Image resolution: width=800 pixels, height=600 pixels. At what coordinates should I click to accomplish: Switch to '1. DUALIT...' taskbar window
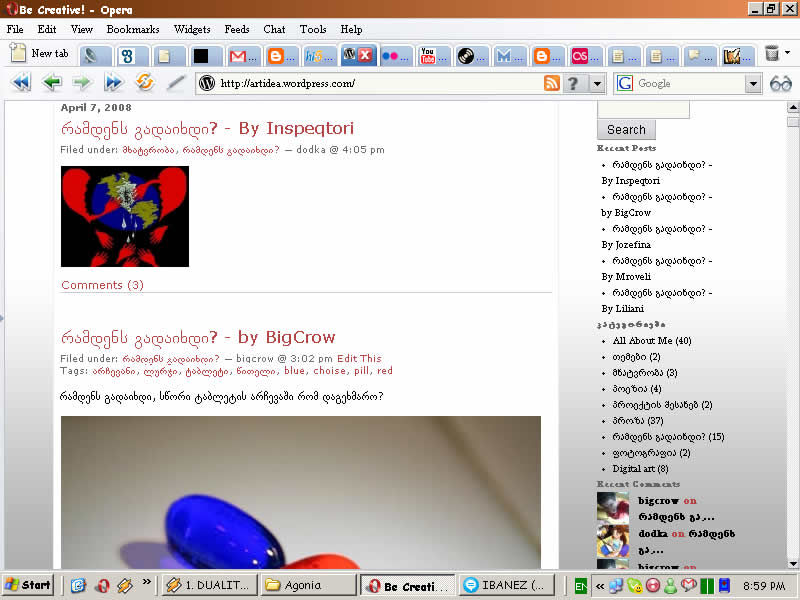tap(209, 585)
